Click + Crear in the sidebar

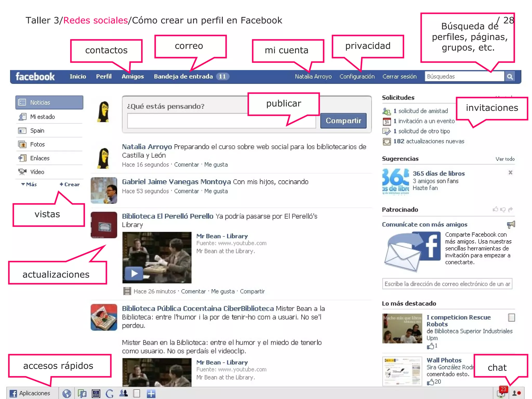[x=70, y=184]
